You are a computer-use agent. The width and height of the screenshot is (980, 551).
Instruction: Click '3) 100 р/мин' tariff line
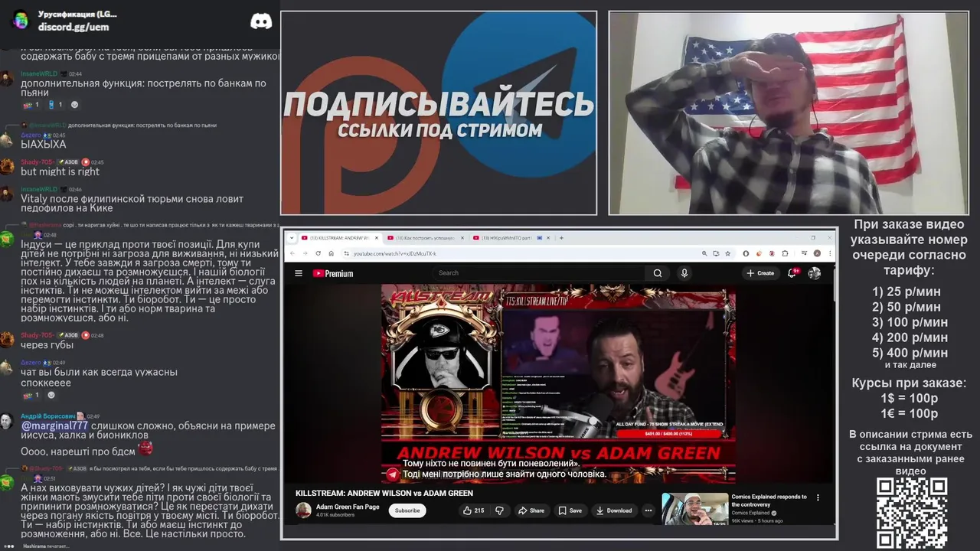910,322
